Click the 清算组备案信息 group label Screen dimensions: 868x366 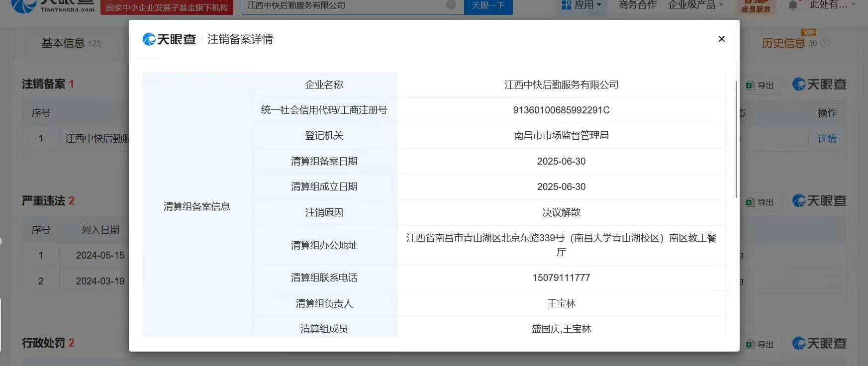pyautogui.click(x=197, y=206)
